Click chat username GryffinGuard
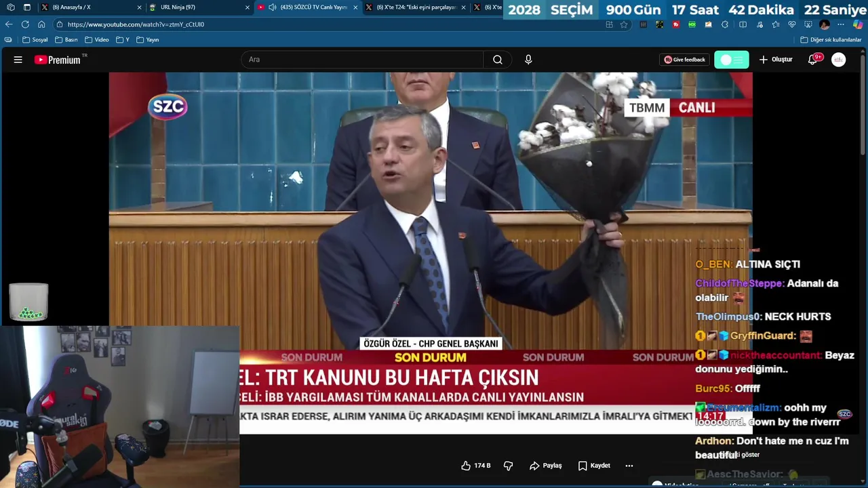 click(762, 336)
